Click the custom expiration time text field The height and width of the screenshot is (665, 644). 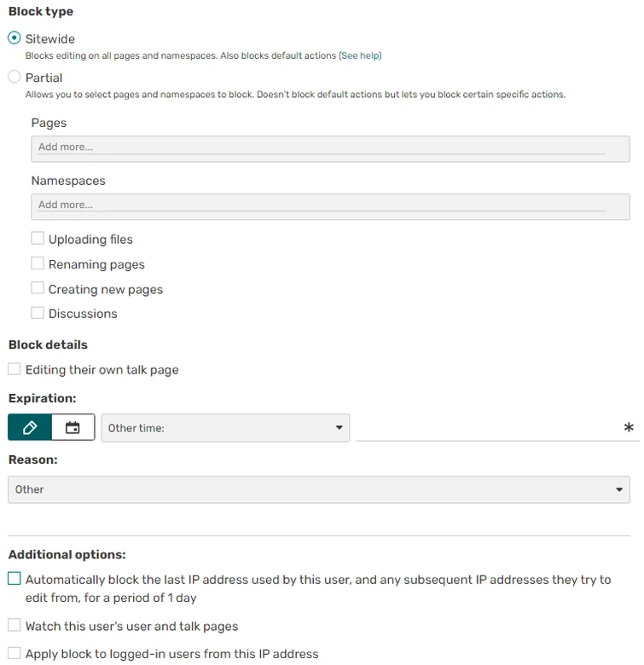click(x=486, y=428)
